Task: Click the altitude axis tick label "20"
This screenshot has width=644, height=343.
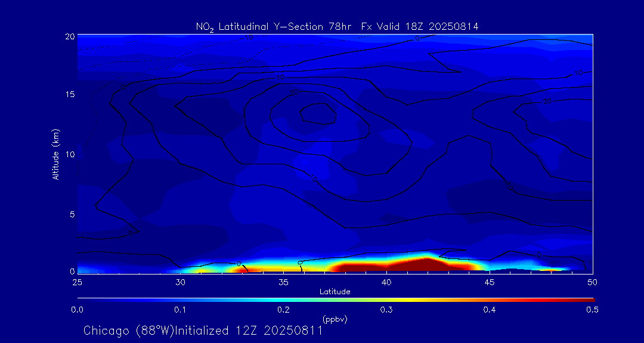Action: (69, 36)
